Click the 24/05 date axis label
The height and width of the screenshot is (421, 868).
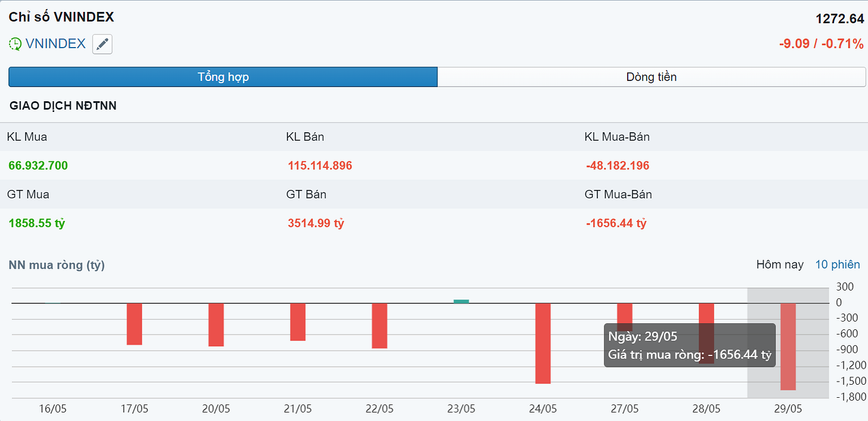(x=543, y=408)
